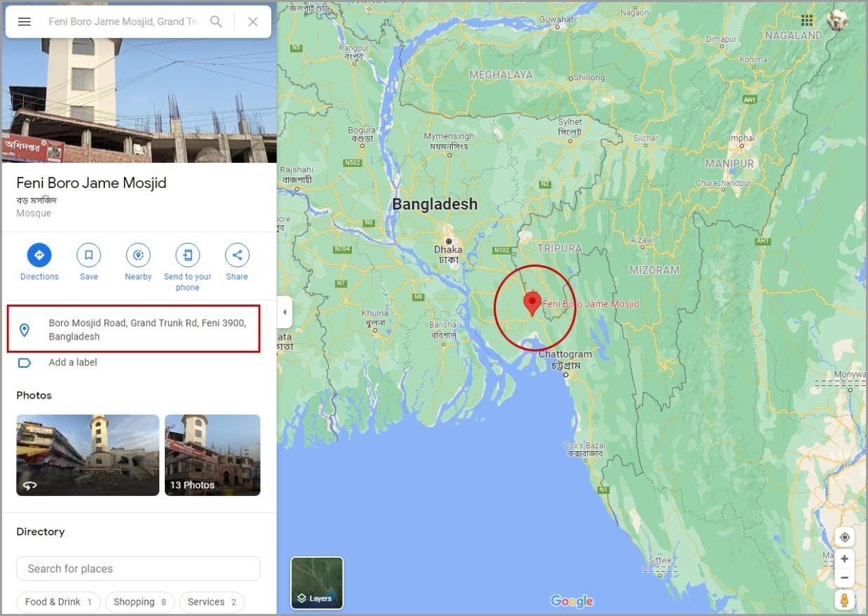The height and width of the screenshot is (616, 868).
Task: Click the Search for places field
Action: tap(138, 568)
